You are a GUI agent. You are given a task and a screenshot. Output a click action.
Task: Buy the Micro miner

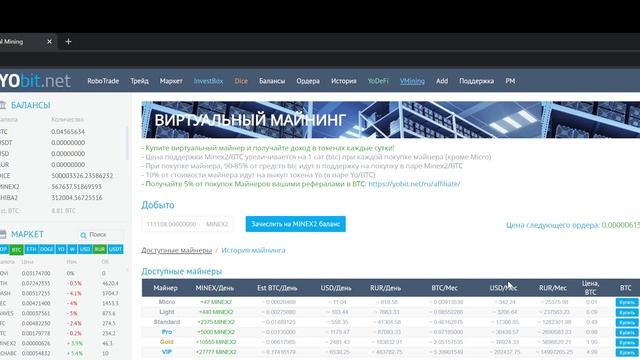[627, 302]
